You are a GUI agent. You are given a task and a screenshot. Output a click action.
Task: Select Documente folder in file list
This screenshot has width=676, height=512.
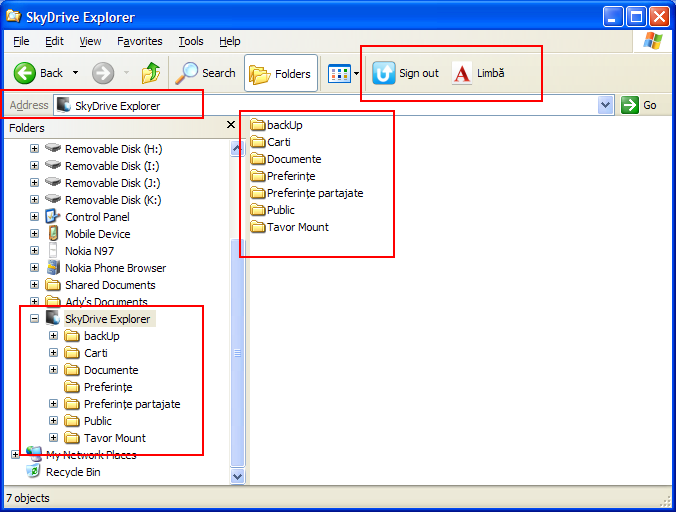click(x=286, y=159)
